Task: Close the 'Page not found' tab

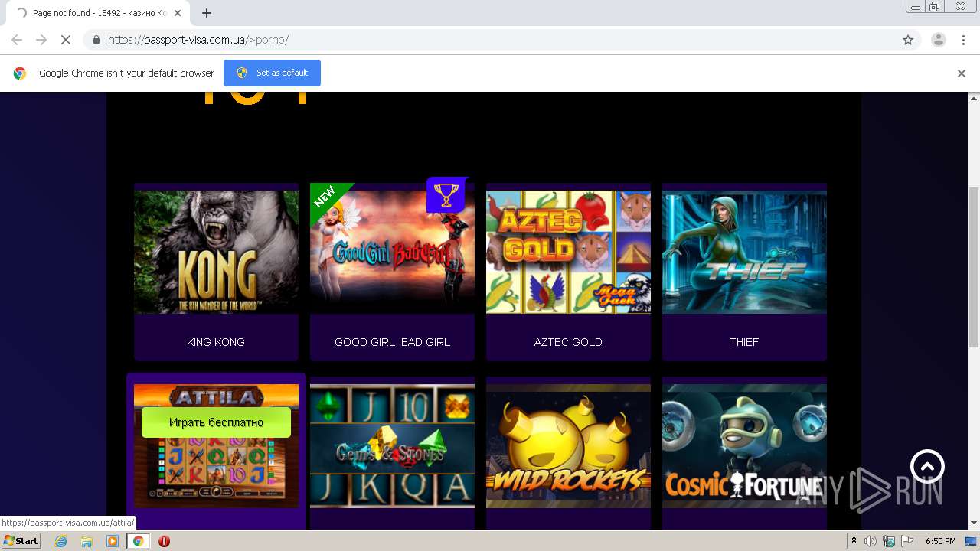Action: (178, 13)
